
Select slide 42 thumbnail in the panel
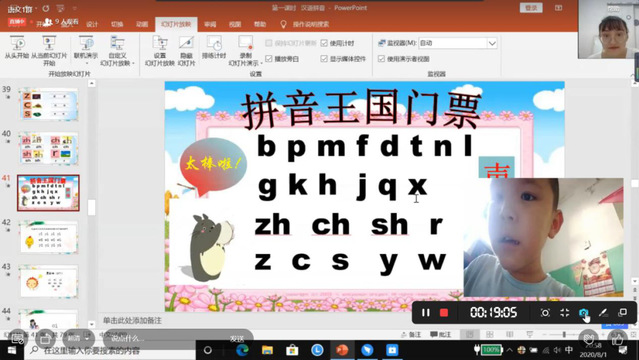[x=48, y=237]
